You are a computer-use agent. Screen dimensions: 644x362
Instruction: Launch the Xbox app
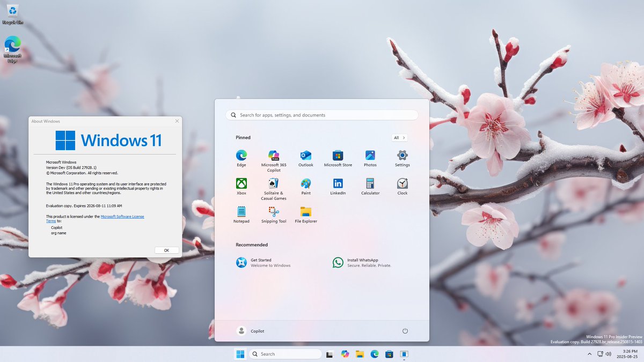[241, 186]
